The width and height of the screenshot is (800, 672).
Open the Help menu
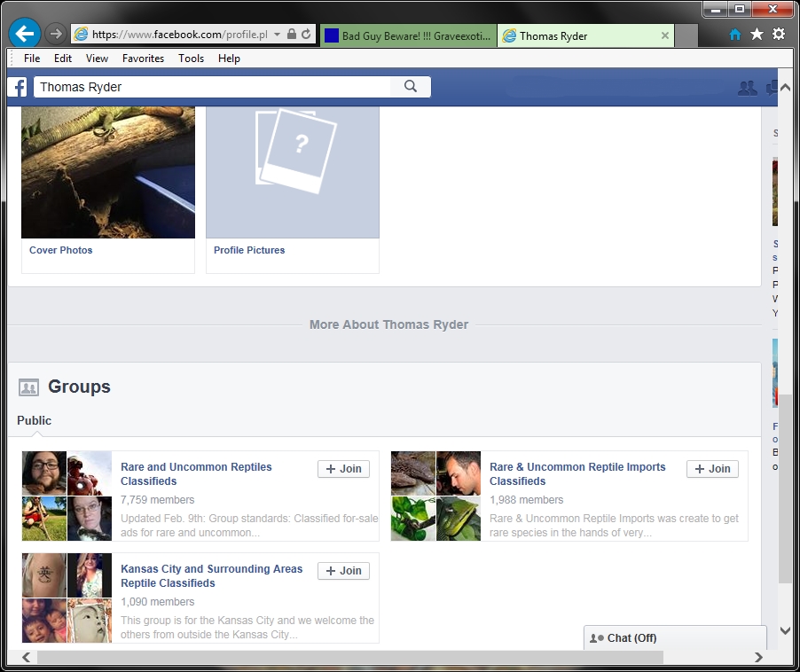(x=229, y=59)
